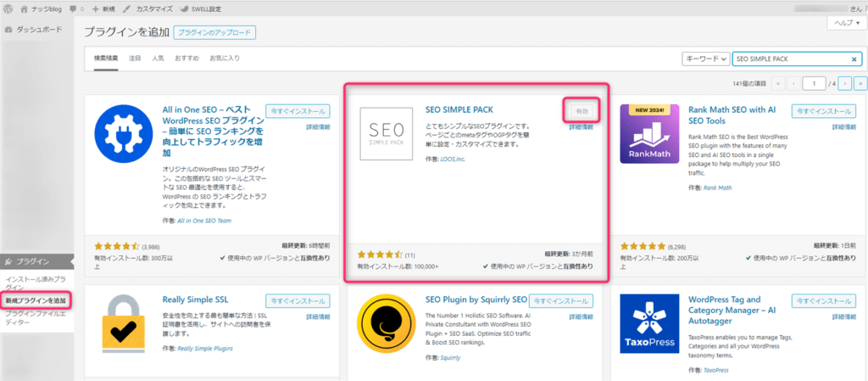Open the SEO SIMPLE PACK plugin title
This screenshot has width=868, height=381.
(459, 109)
